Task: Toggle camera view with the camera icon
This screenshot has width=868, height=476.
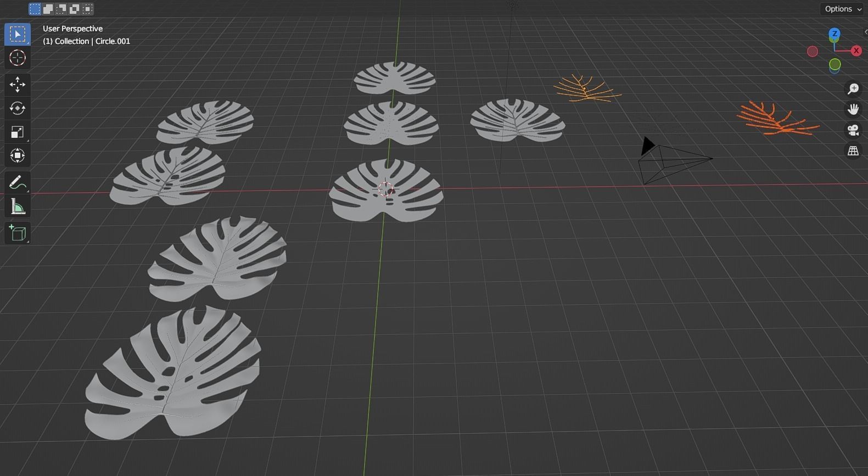Action: 853,130
